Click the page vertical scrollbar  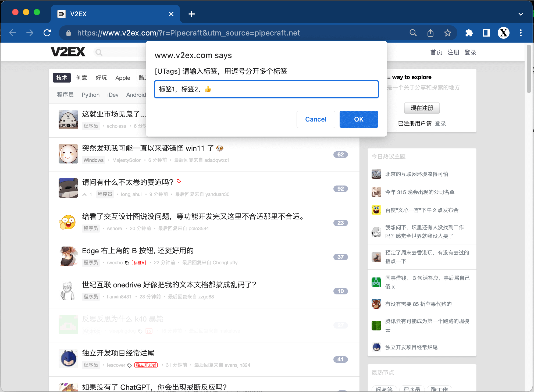pos(529,69)
